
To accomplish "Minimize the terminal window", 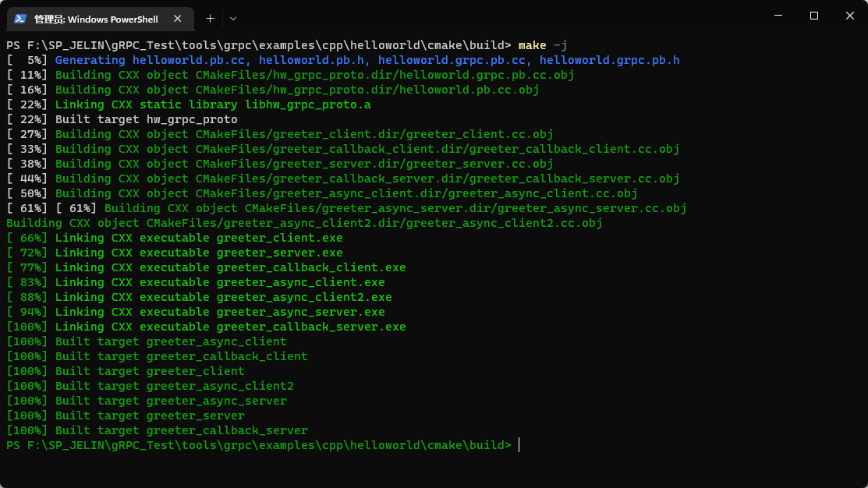I will pos(778,16).
